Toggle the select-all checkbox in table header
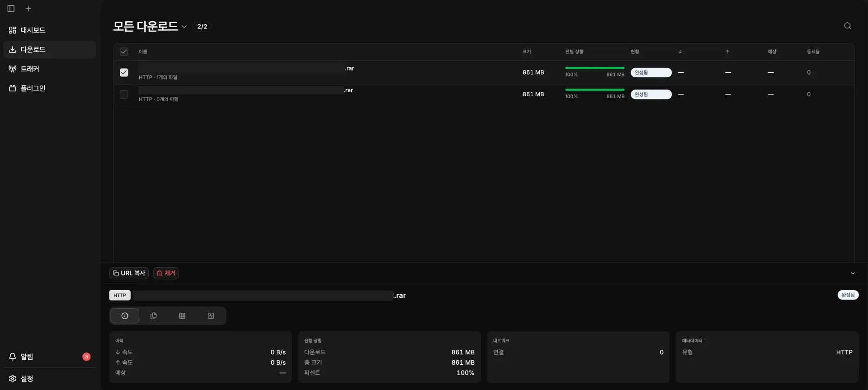This screenshot has height=390, width=868. tap(124, 52)
